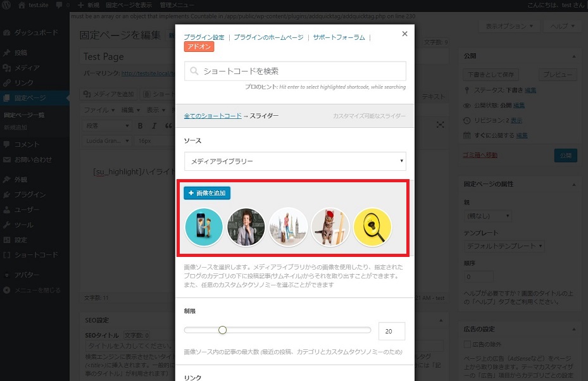This screenshot has height=381, width=588.
Task: Toggle the 広告の除外 checkbox
Action: tap(468, 344)
